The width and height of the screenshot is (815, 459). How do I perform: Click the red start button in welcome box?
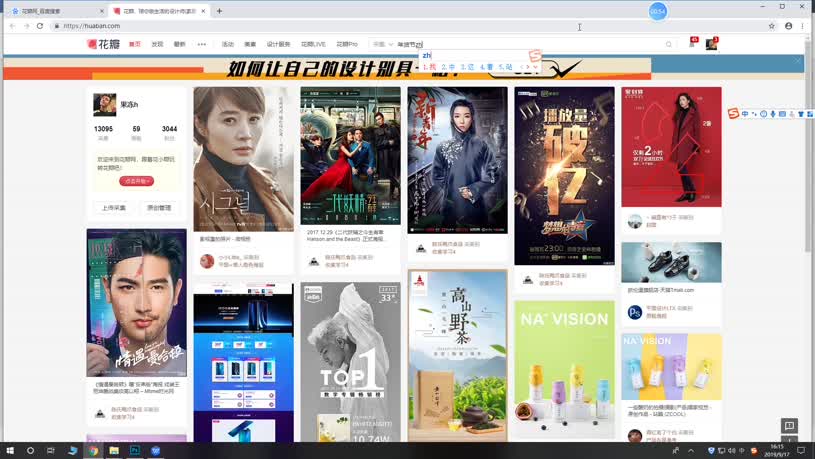136,181
